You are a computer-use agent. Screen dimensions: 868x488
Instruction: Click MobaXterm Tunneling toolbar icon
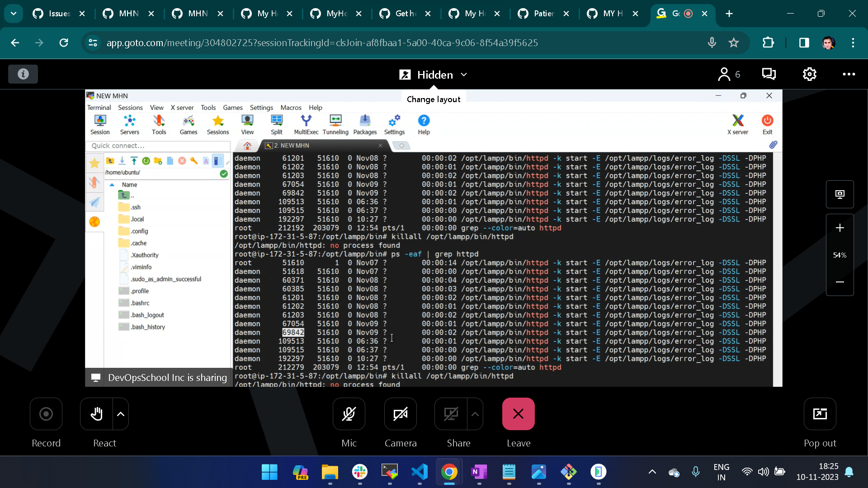335,125
